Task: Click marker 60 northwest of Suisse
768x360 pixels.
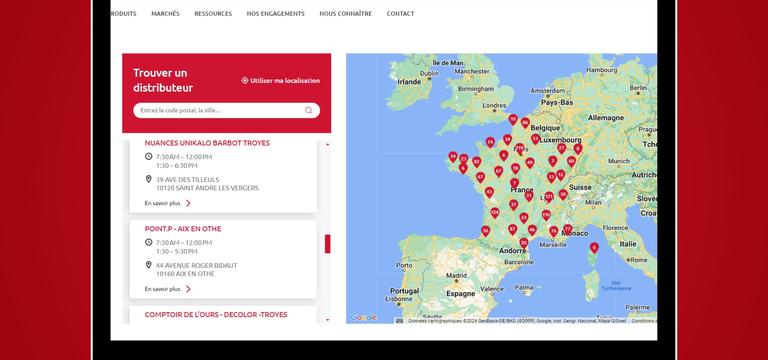Action: (x=571, y=161)
